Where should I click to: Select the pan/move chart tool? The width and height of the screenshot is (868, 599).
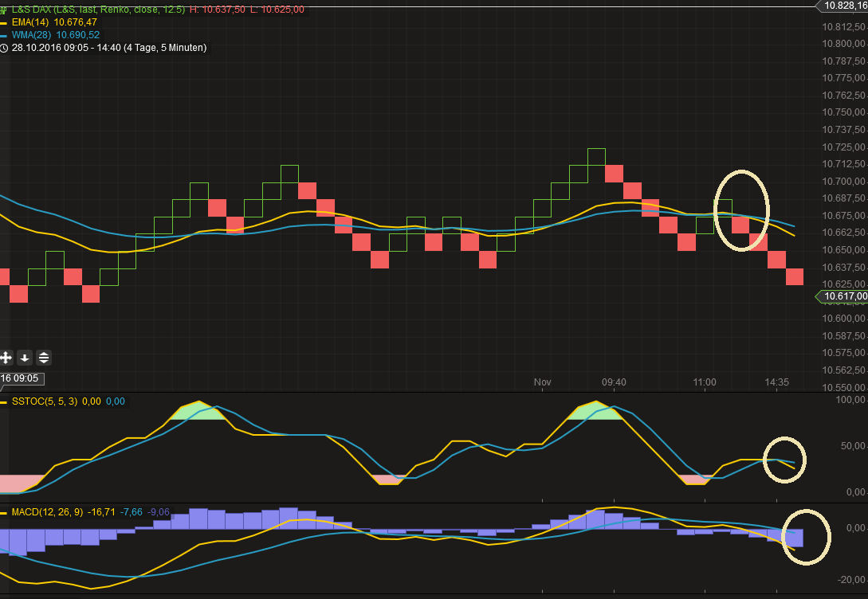6,358
